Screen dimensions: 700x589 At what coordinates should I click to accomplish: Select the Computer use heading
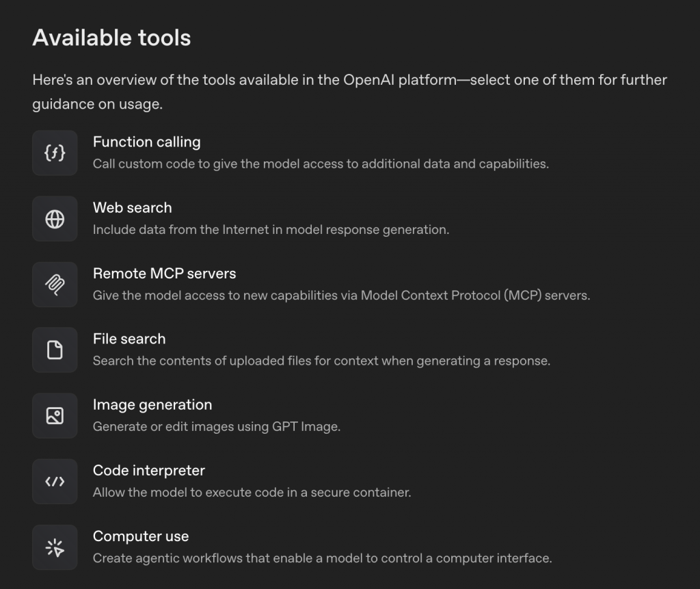coord(141,536)
